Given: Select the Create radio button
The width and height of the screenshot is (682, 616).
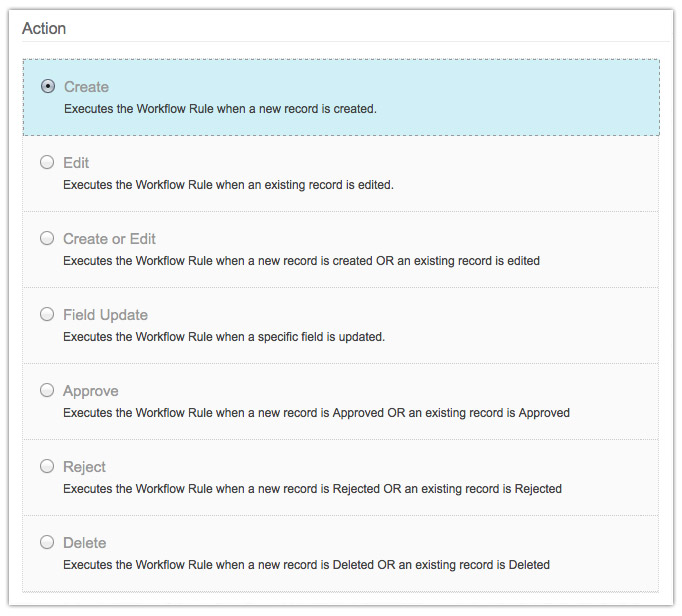Looking at the screenshot, I should pyautogui.click(x=47, y=87).
